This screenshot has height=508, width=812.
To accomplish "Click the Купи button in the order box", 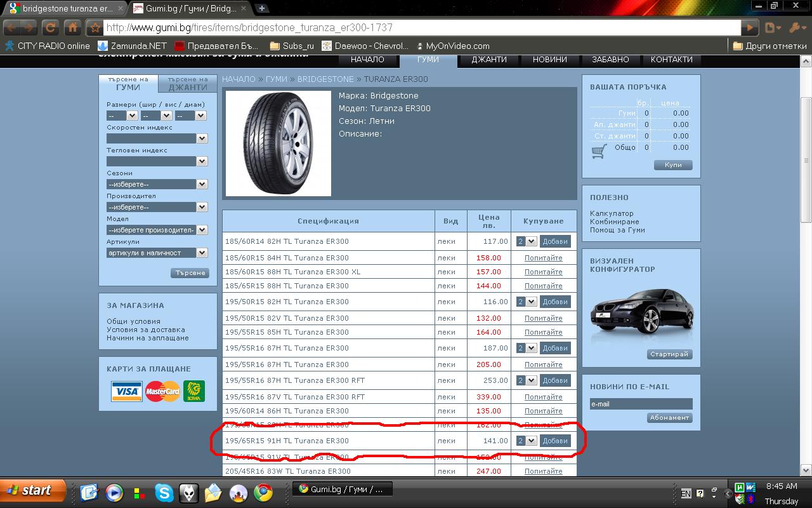I will (x=673, y=165).
